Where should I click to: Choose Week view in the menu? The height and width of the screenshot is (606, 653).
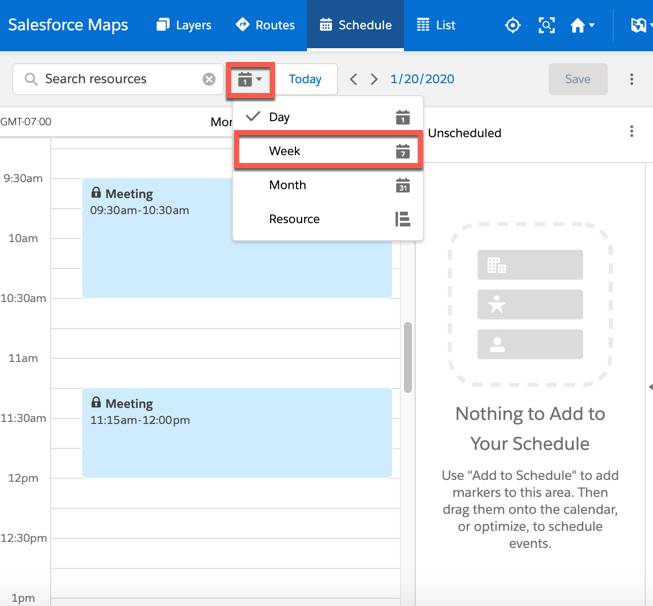328,151
